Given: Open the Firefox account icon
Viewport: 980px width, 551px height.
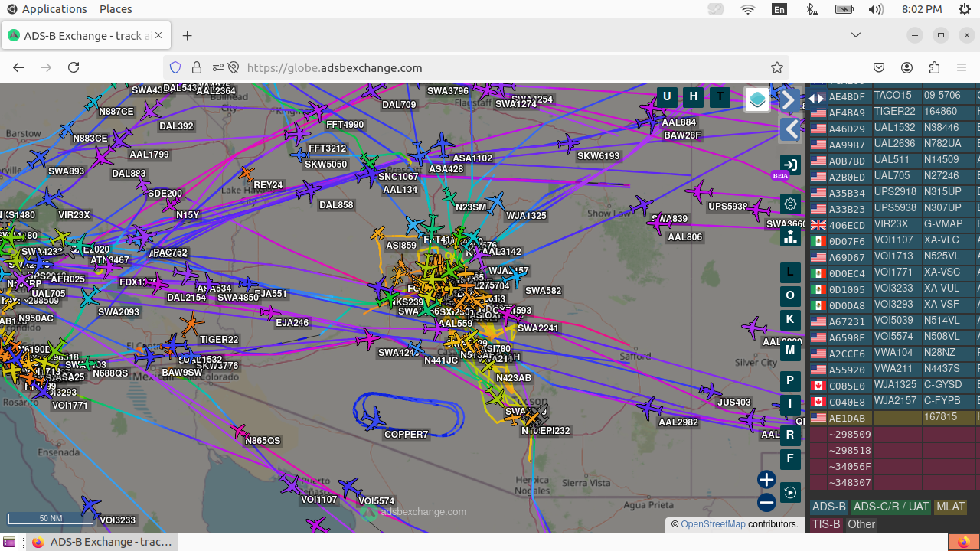Looking at the screenshot, I should (x=907, y=67).
